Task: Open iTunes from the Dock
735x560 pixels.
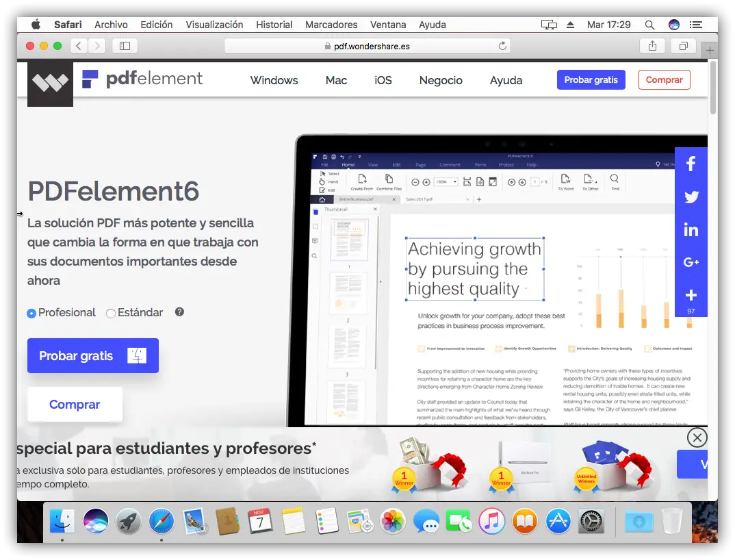Action: click(x=492, y=521)
